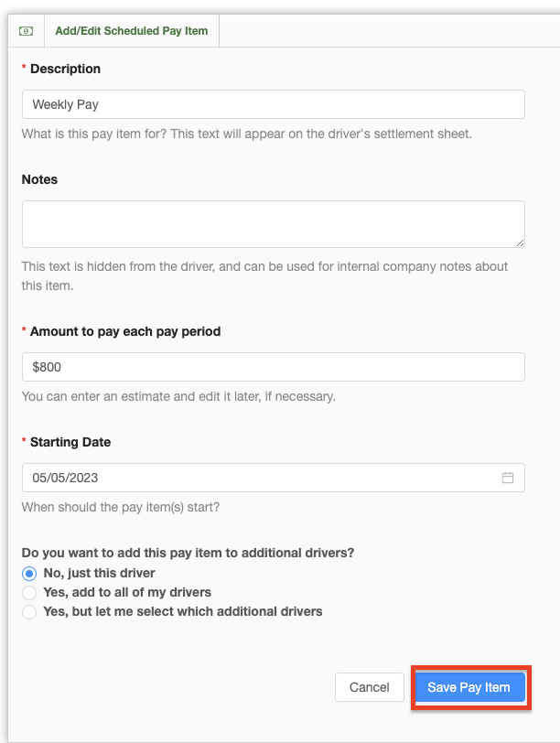Click the money bill icon tab
The height and width of the screenshot is (743, 560).
26,30
